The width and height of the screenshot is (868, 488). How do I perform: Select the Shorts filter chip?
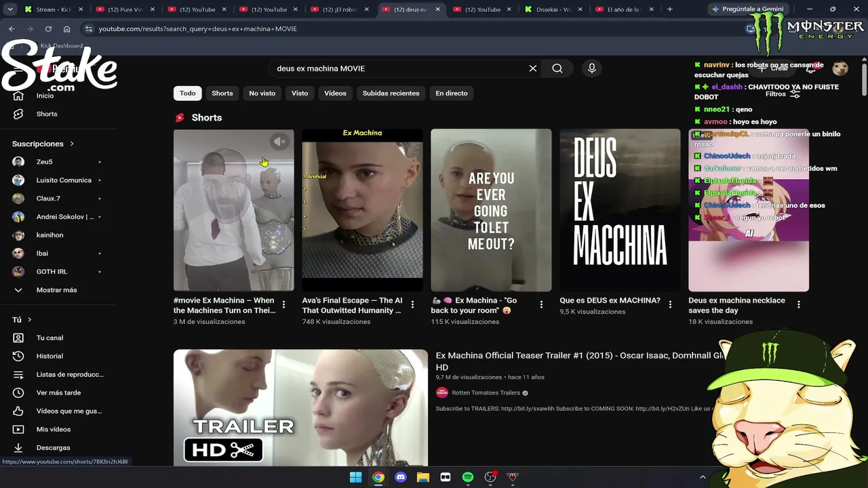tap(222, 94)
